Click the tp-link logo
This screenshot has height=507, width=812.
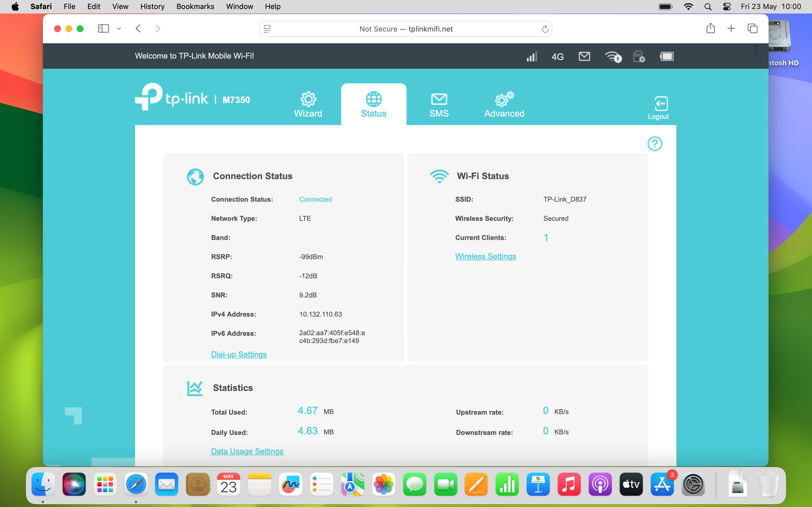tap(172, 97)
